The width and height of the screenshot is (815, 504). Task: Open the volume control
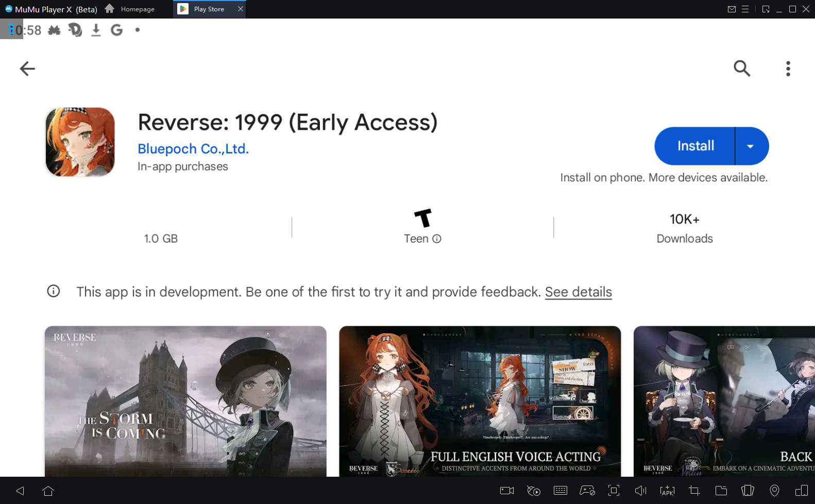pos(640,491)
